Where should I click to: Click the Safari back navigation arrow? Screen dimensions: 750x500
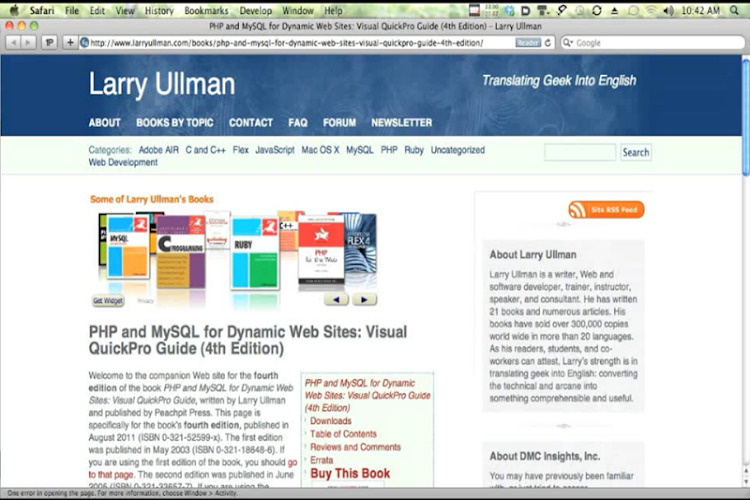tap(13, 43)
